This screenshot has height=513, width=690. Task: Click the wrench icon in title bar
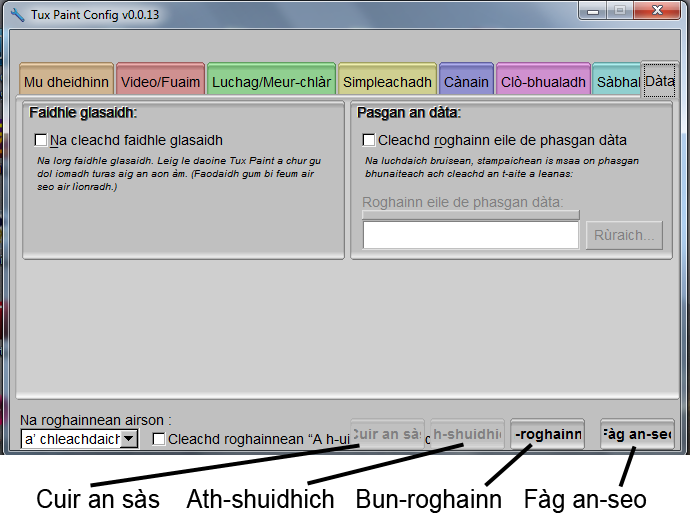17,15
